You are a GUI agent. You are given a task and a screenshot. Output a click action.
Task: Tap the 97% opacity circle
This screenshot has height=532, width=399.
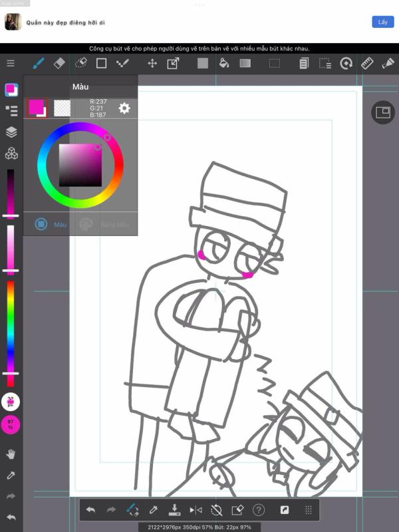click(11, 424)
